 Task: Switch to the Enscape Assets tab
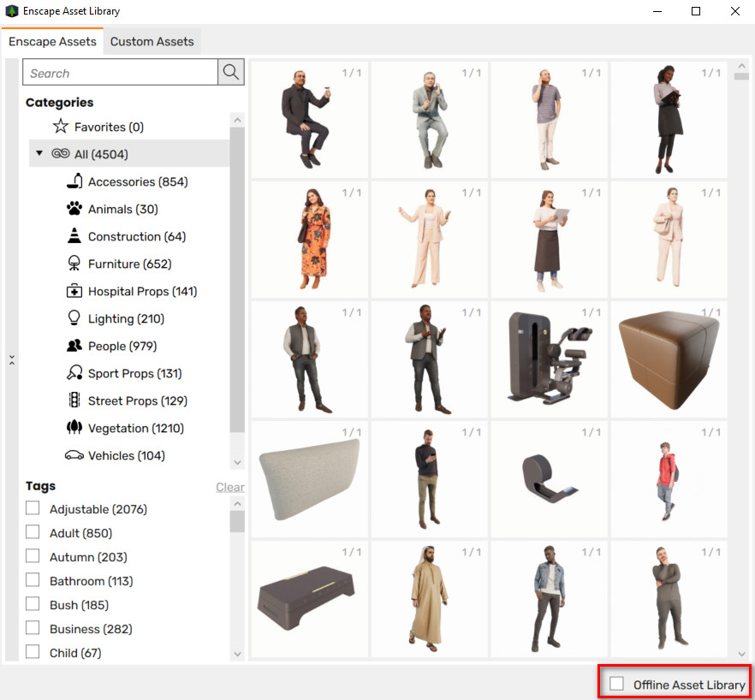point(52,41)
